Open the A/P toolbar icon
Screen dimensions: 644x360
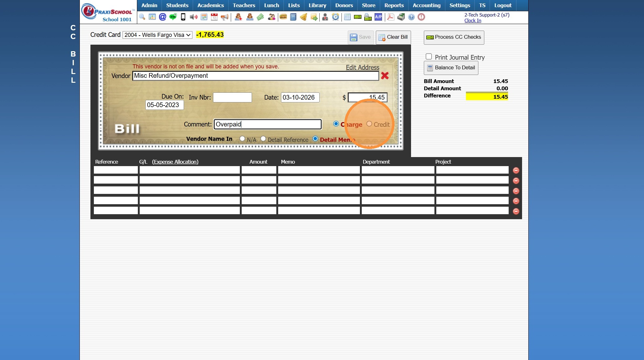pos(378,17)
